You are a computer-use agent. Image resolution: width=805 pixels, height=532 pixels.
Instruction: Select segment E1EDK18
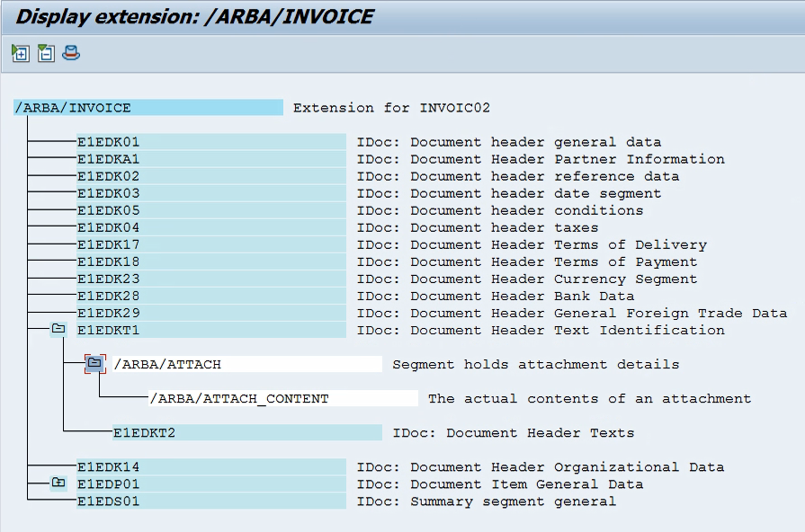click(x=211, y=262)
